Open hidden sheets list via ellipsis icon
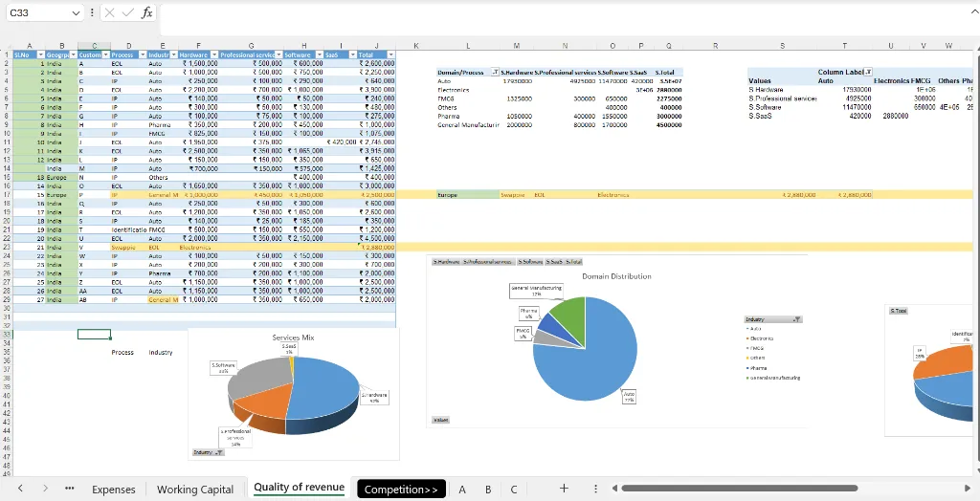The image size is (980, 501). (x=70, y=489)
